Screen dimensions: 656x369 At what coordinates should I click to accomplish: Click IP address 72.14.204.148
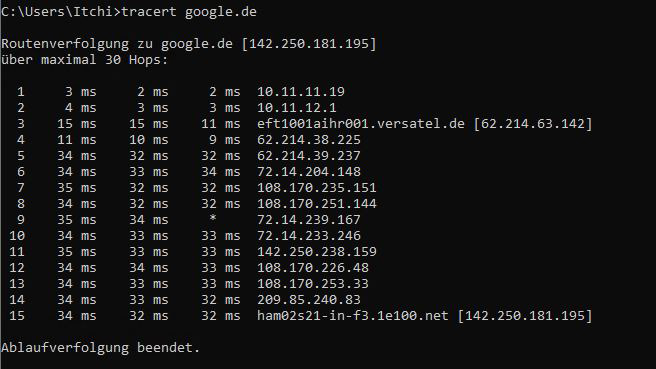click(x=309, y=172)
